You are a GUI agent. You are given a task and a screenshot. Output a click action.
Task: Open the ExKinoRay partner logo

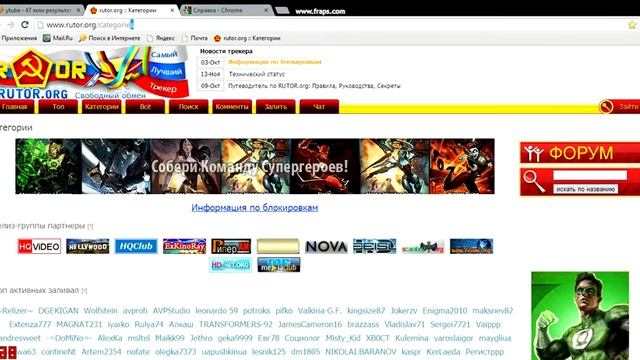pos(184,246)
